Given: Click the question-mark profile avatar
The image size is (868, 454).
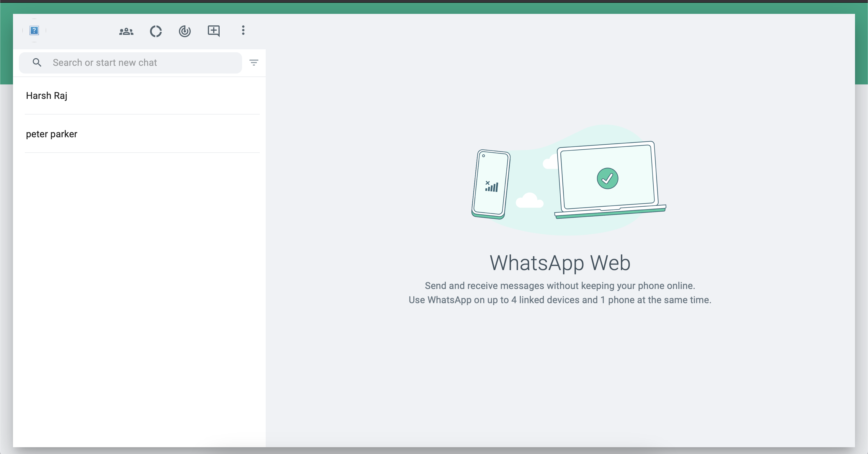Looking at the screenshot, I should pyautogui.click(x=34, y=31).
